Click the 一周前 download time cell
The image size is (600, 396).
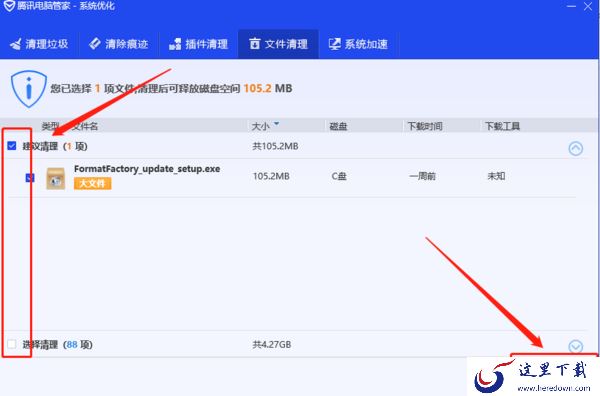pos(422,176)
